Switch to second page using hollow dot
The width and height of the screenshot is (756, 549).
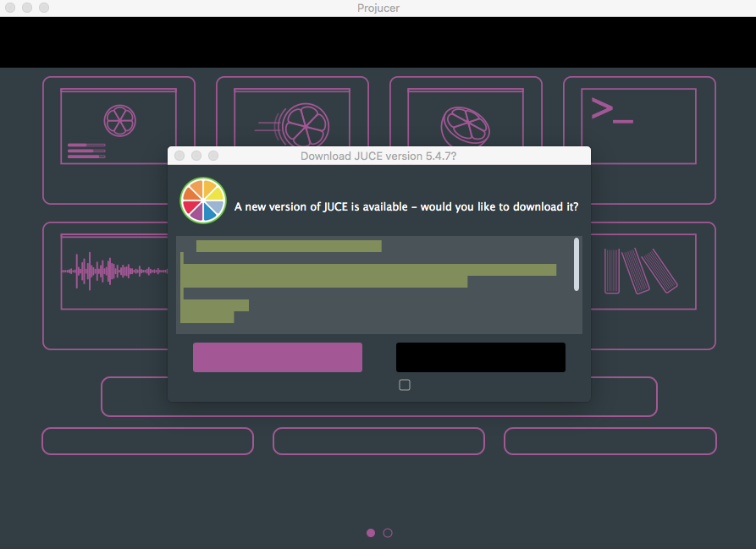tap(388, 533)
